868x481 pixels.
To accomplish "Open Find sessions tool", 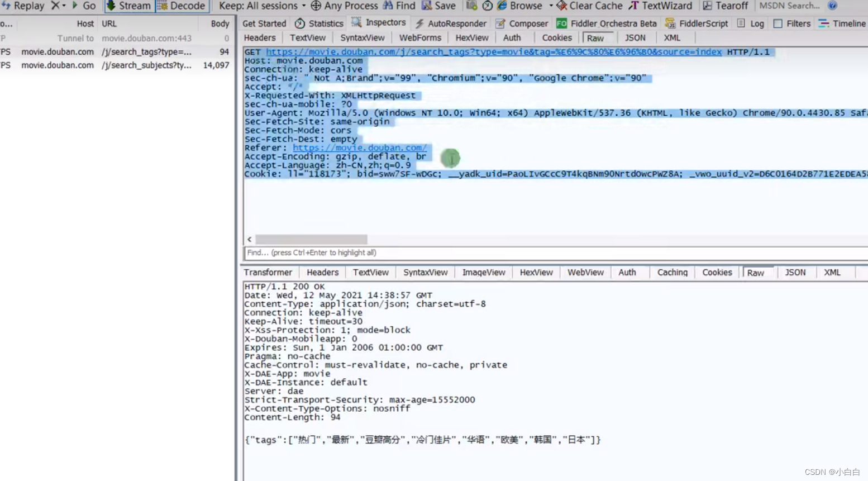I will click(399, 6).
